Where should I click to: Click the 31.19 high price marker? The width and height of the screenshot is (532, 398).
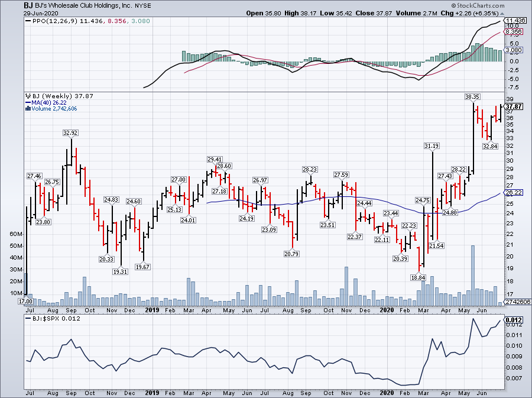(x=432, y=146)
